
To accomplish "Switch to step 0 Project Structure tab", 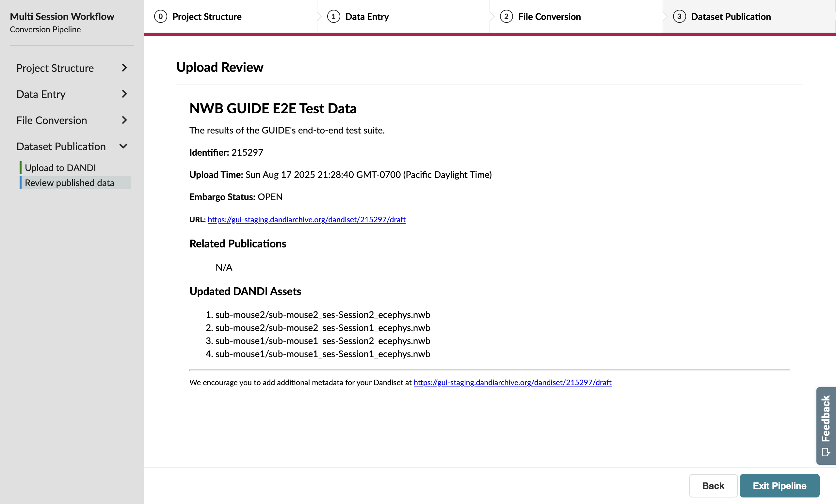I will pyautogui.click(x=230, y=16).
